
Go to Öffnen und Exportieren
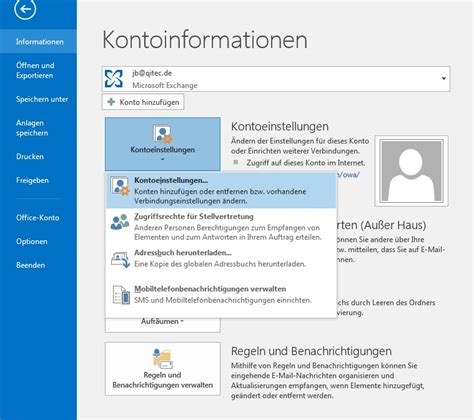tap(38, 70)
